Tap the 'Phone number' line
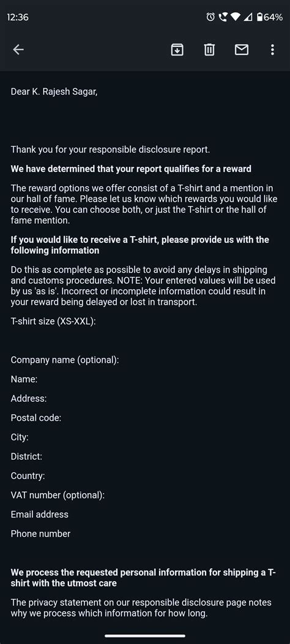The image size is (290, 644). (x=40, y=534)
